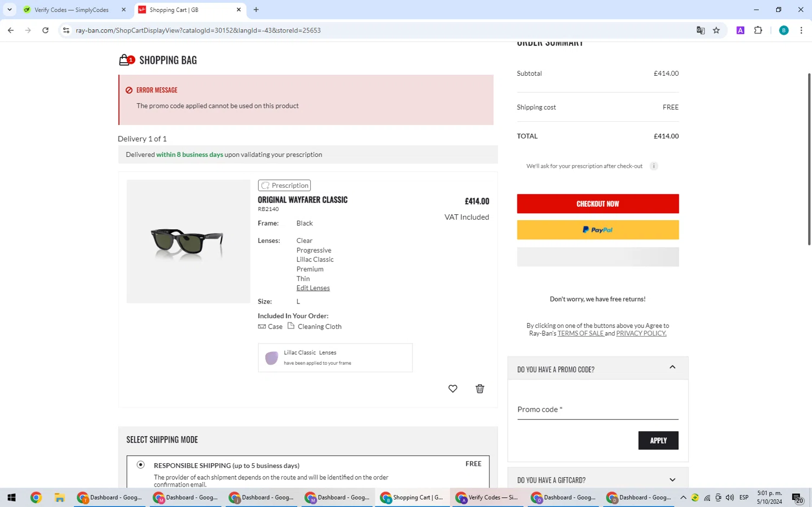Viewport: 812px width, 507px height.
Task: Click the ESP language indicator in taskbar
Action: [744, 497]
